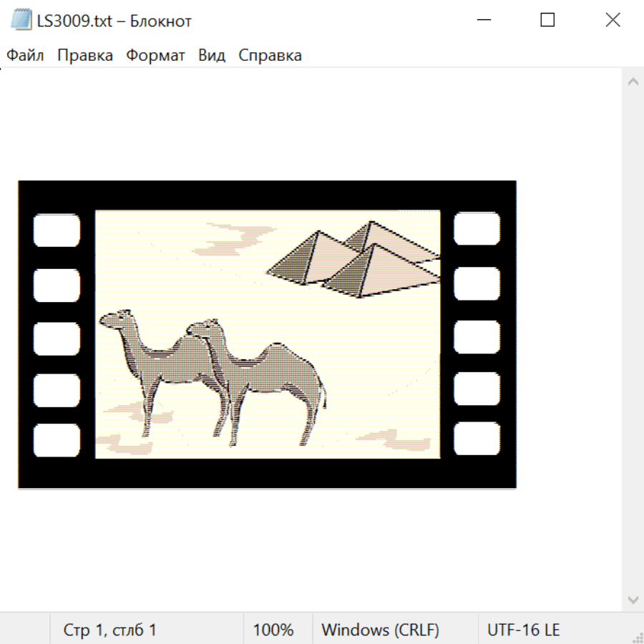Image resolution: width=644 pixels, height=644 pixels.
Task: Open the Справка help menu
Action: (x=270, y=55)
